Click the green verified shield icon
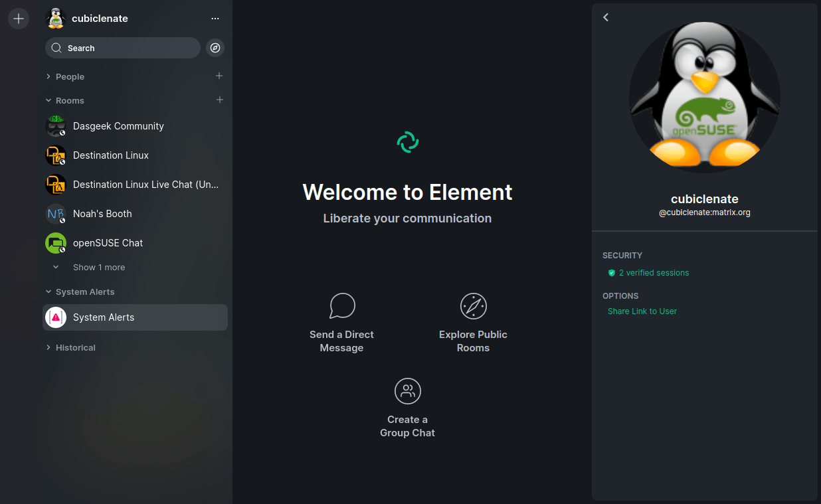Image resolution: width=821 pixels, height=504 pixels. click(612, 273)
